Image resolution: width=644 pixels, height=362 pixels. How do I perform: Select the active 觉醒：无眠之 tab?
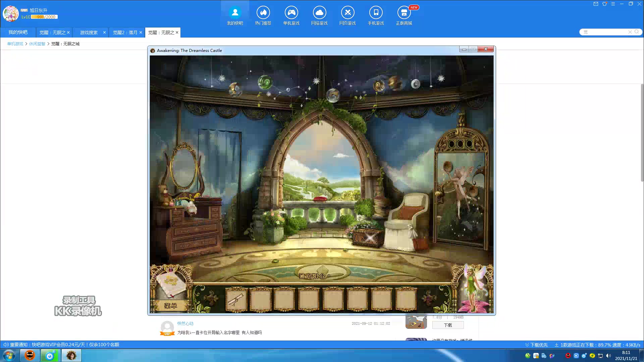[x=161, y=33]
